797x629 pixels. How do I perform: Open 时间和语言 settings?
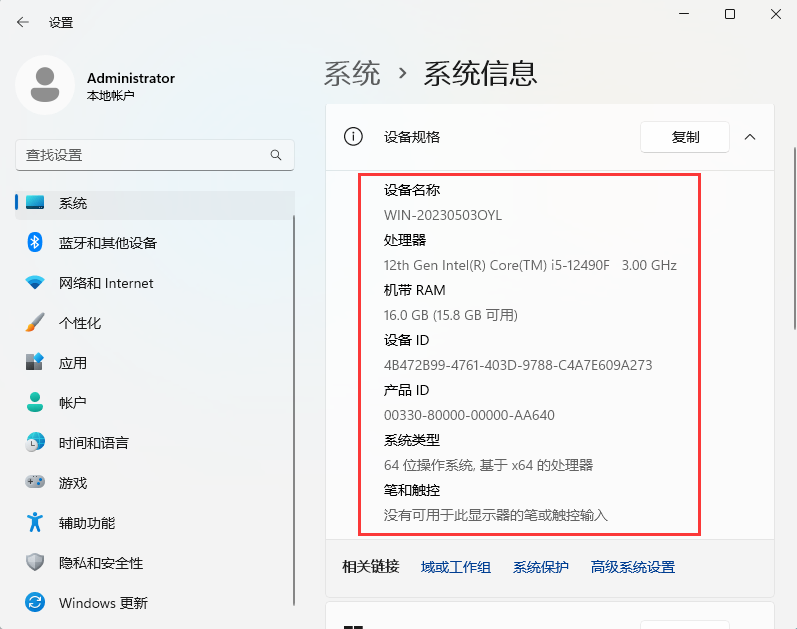(155, 443)
